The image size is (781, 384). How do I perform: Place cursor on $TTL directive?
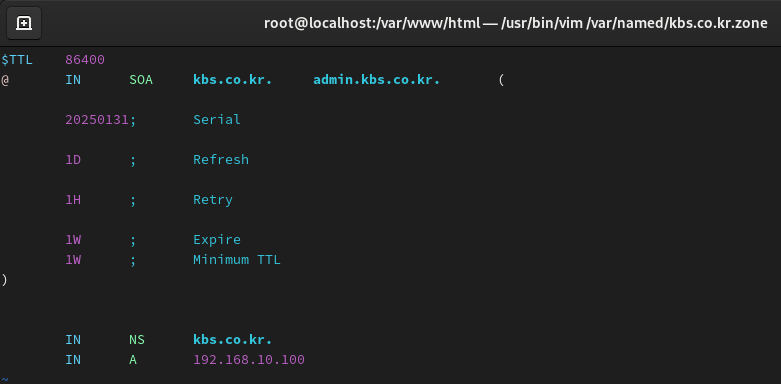click(17, 60)
